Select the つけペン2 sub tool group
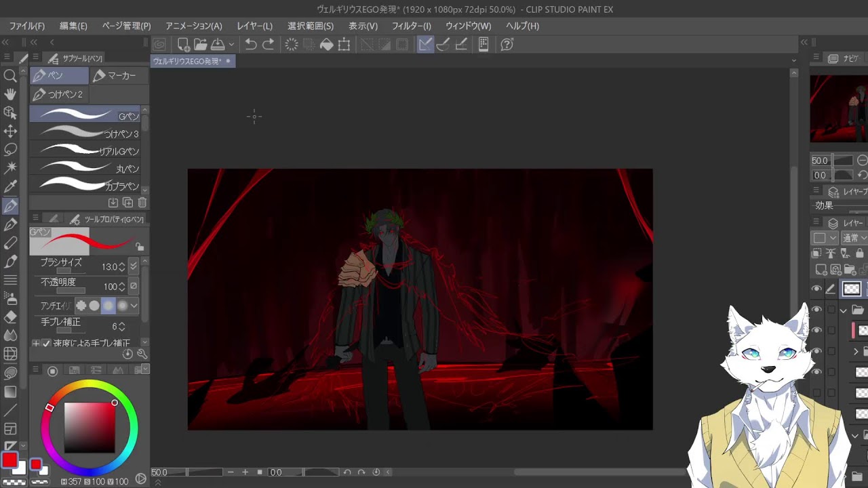Viewport: 868px width, 488px height. coord(59,94)
